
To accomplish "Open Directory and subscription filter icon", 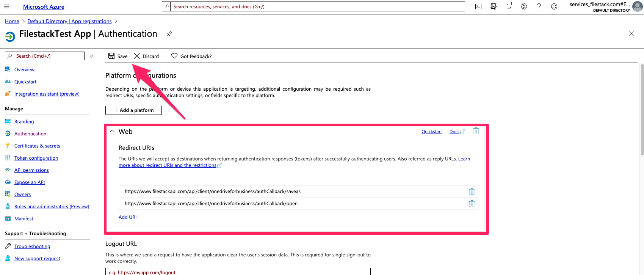I will [494, 6].
